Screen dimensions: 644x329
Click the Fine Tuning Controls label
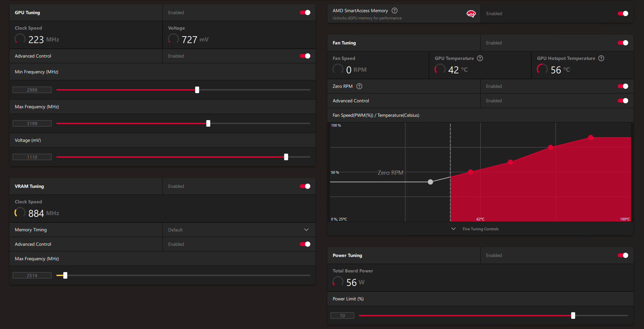tap(480, 229)
